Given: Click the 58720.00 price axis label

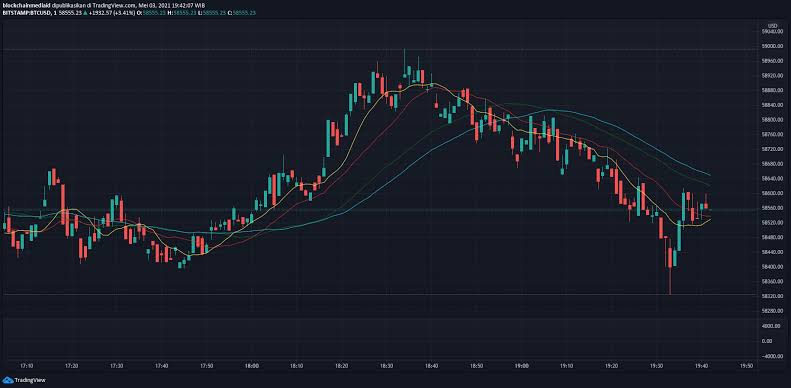Looking at the screenshot, I should 771,149.
